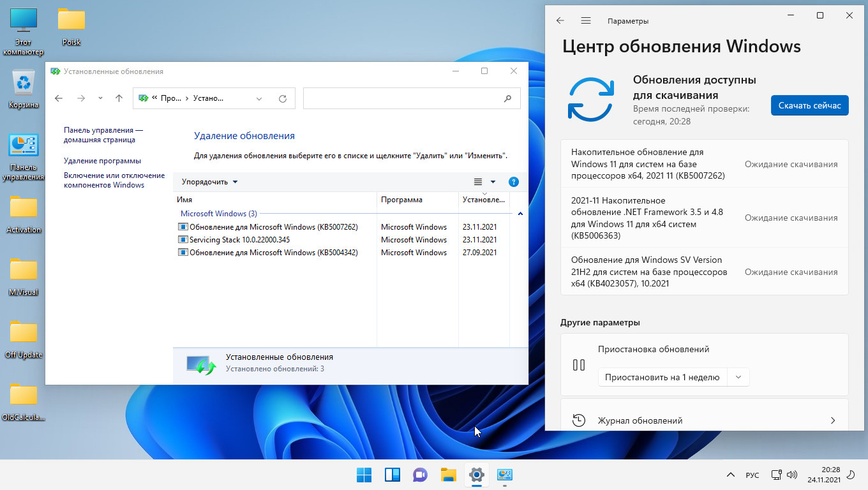
Task: Open File Explorer from taskbar
Action: tap(448, 475)
